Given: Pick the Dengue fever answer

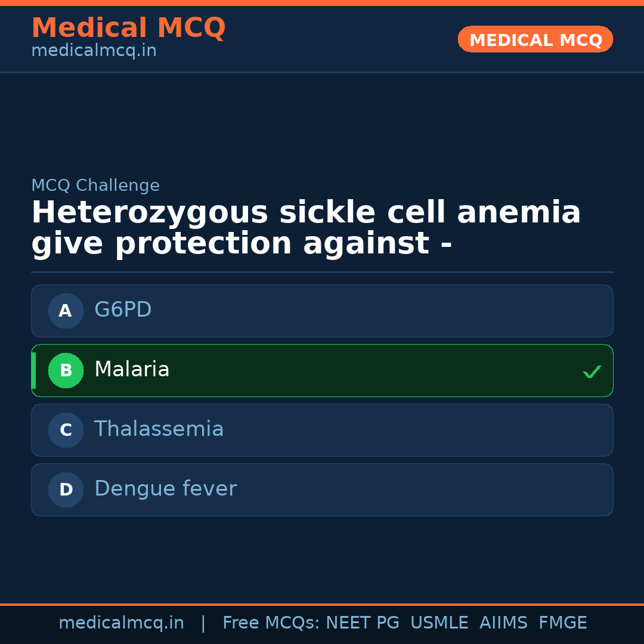Looking at the screenshot, I should pyautogui.click(x=322, y=490).
